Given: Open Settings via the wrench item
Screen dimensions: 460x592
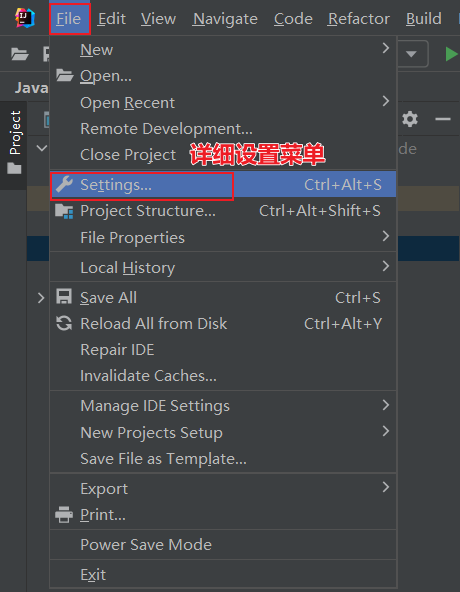Looking at the screenshot, I should click(223, 185).
